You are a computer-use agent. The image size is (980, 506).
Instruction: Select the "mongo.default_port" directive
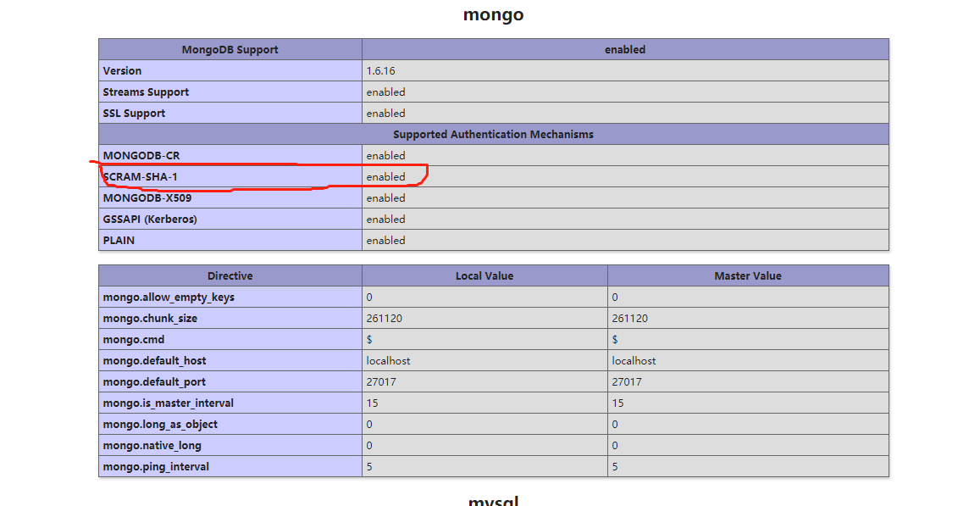pos(154,382)
